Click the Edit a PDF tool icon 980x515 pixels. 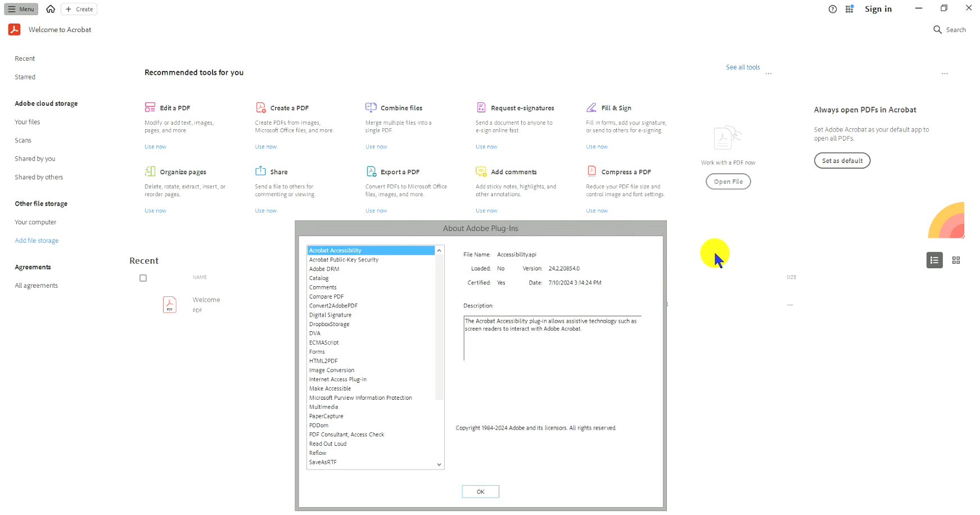tap(150, 107)
